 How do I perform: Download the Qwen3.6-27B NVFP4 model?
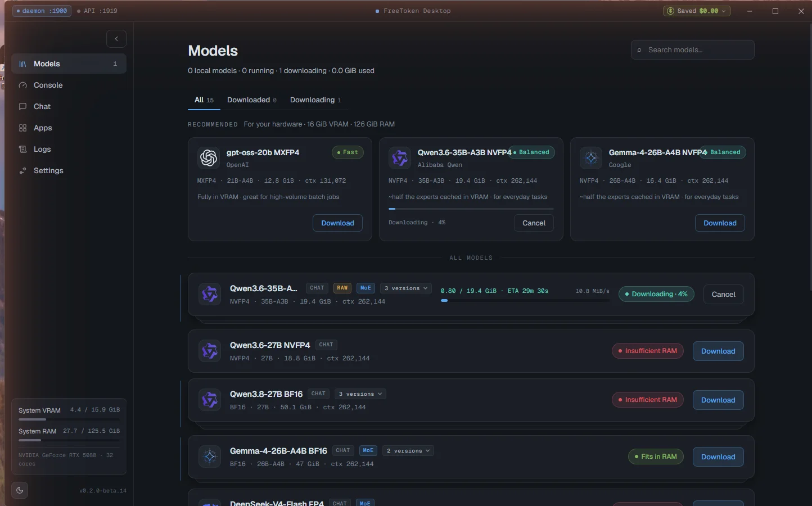pyautogui.click(x=718, y=351)
